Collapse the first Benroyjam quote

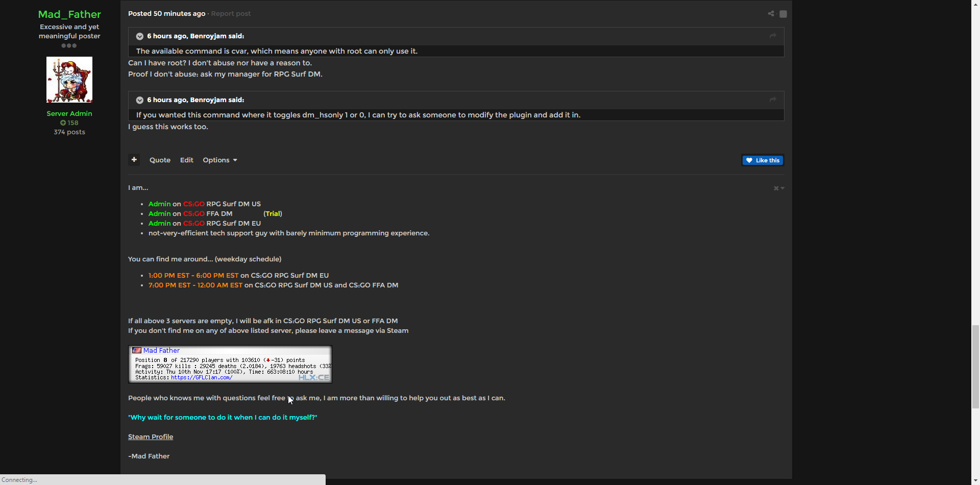pyautogui.click(x=139, y=36)
